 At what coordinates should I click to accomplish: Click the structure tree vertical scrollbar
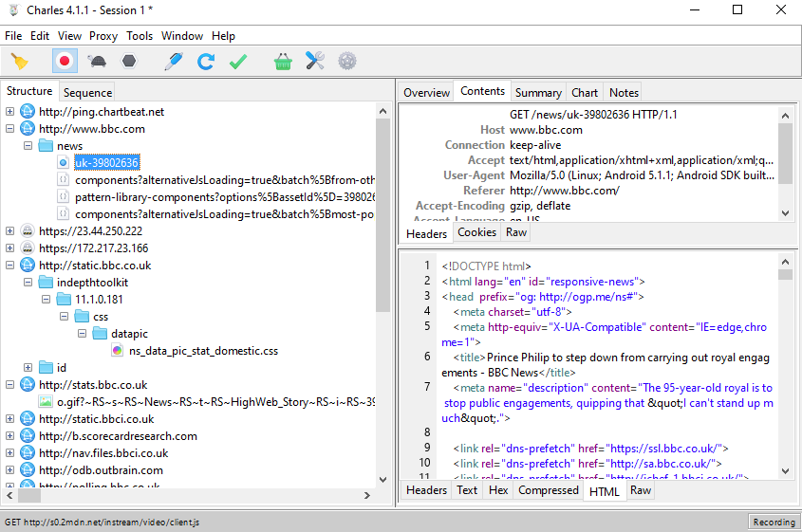pos(382,214)
